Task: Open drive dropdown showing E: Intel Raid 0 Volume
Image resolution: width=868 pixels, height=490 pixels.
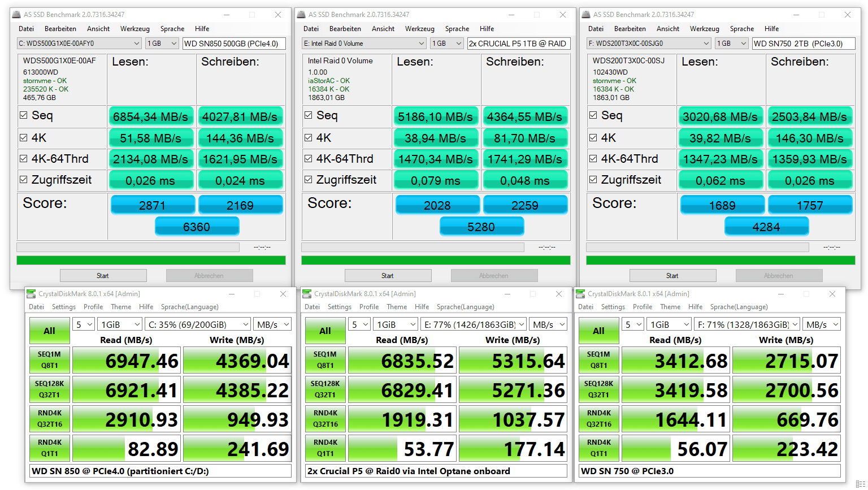Action: (x=364, y=44)
